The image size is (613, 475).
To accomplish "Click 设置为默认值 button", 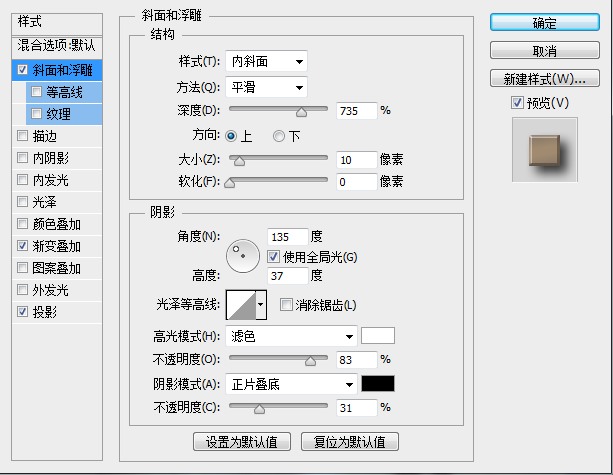I will [x=242, y=442].
